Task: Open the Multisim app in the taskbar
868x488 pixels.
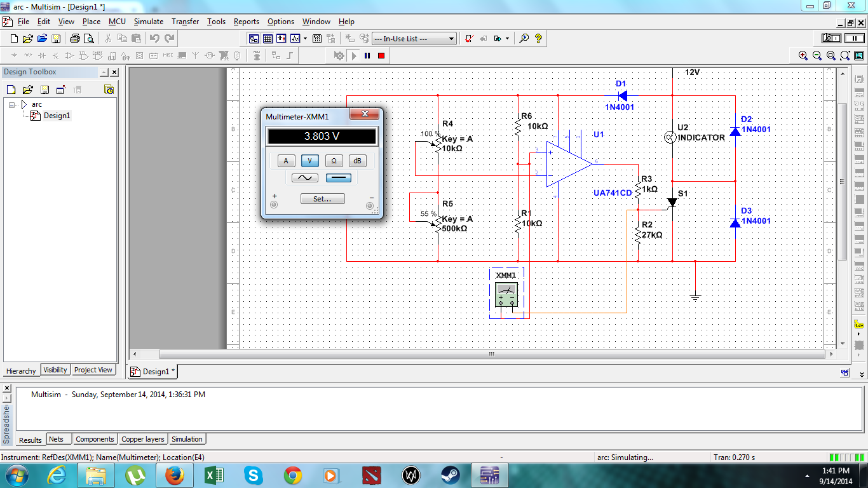Action: pos(489,475)
